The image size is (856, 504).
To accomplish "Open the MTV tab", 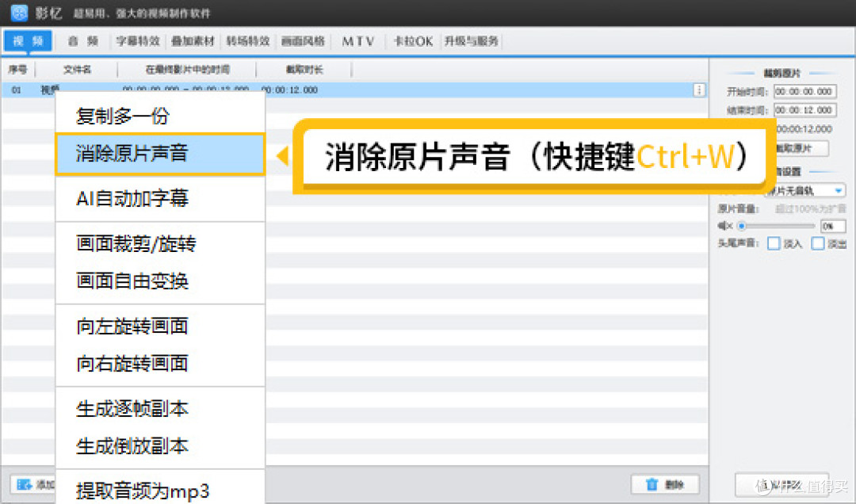I will 358,41.
